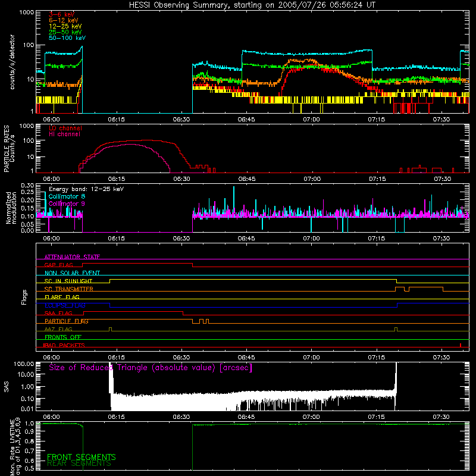Click the 'Energy band: 12-25 keV' label
Viewport: 476px width, 476px height.
pyautogui.click(x=86, y=189)
